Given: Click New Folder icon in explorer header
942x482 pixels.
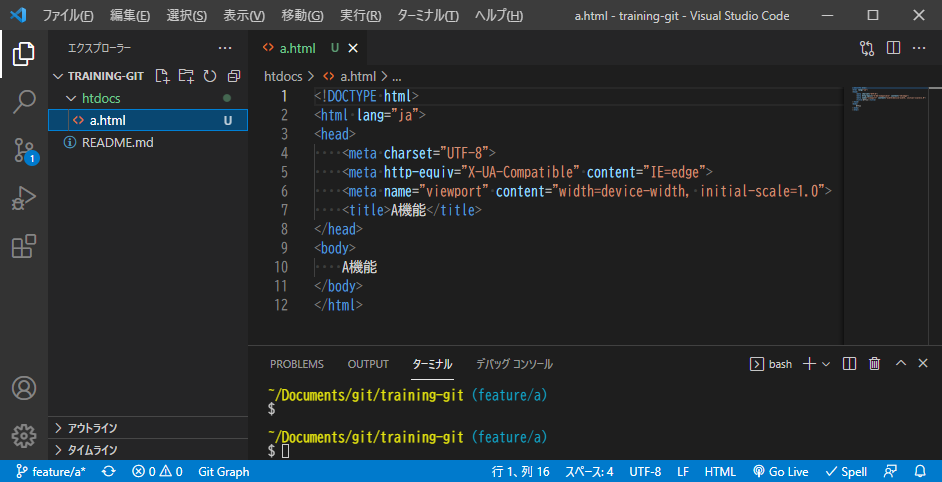Looking at the screenshot, I should click(186, 76).
